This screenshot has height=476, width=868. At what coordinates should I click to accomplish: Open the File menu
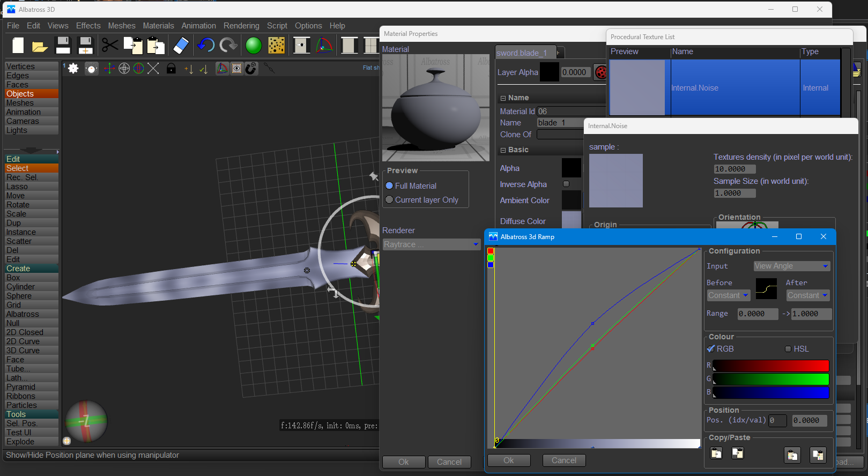coord(13,26)
